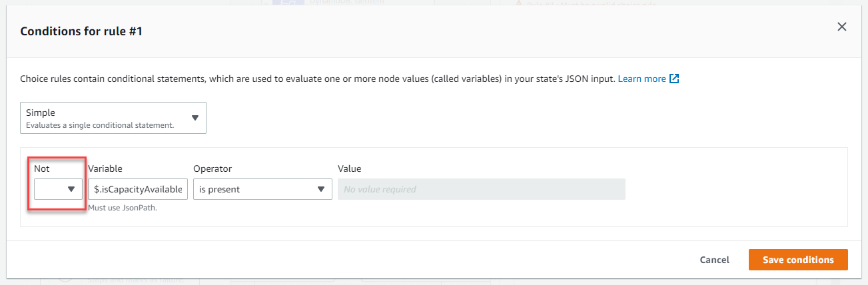Image resolution: width=868 pixels, height=285 pixels.
Task: Click the Operator field's down-arrow icon
Action: pos(320,189)
